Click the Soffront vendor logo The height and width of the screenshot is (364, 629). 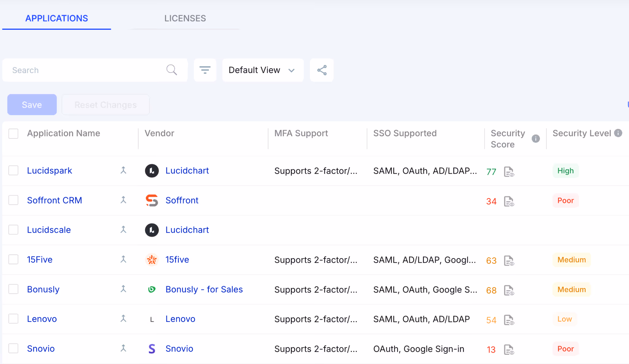tap(152, 200)
